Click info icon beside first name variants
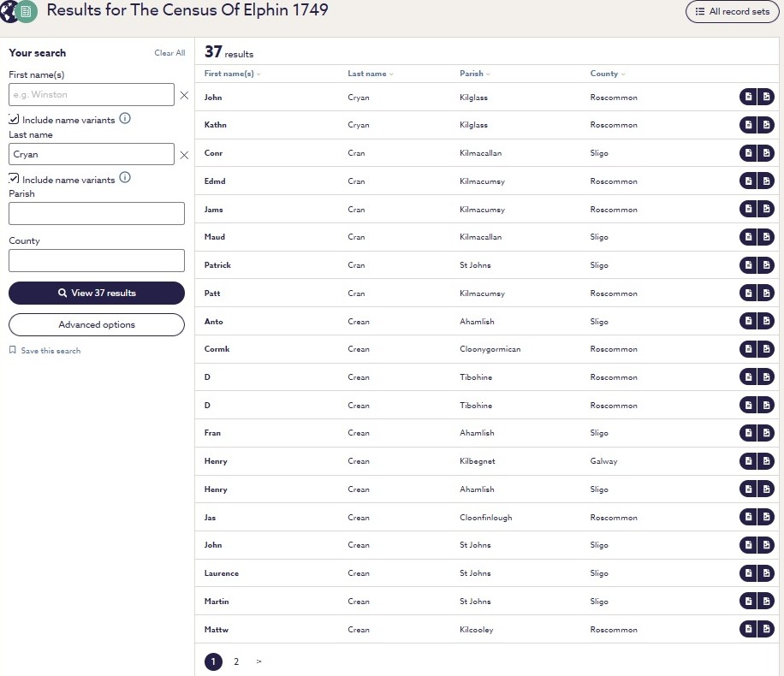 pos(125,118)
